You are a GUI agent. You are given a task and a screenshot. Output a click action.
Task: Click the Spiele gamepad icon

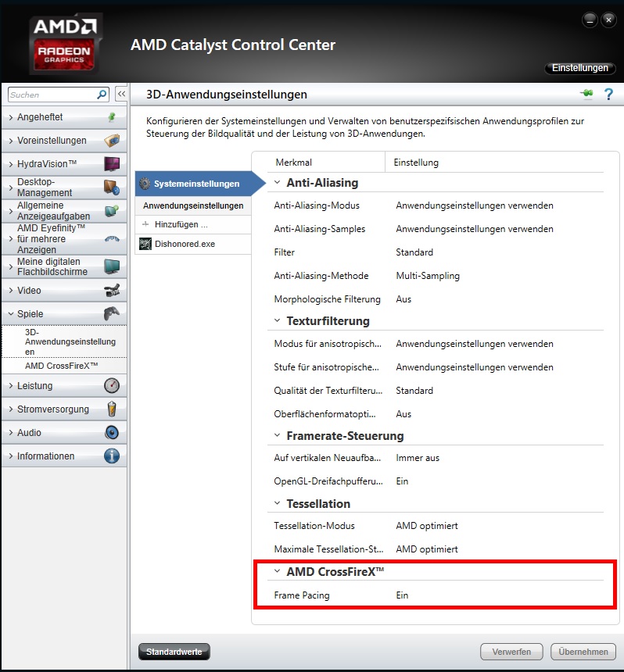[x=112, y=313]
